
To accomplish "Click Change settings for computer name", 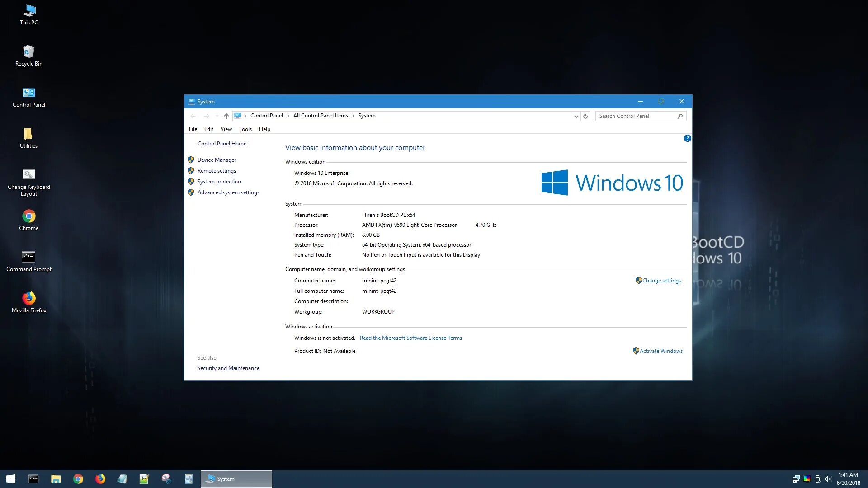I will [661, 281].
